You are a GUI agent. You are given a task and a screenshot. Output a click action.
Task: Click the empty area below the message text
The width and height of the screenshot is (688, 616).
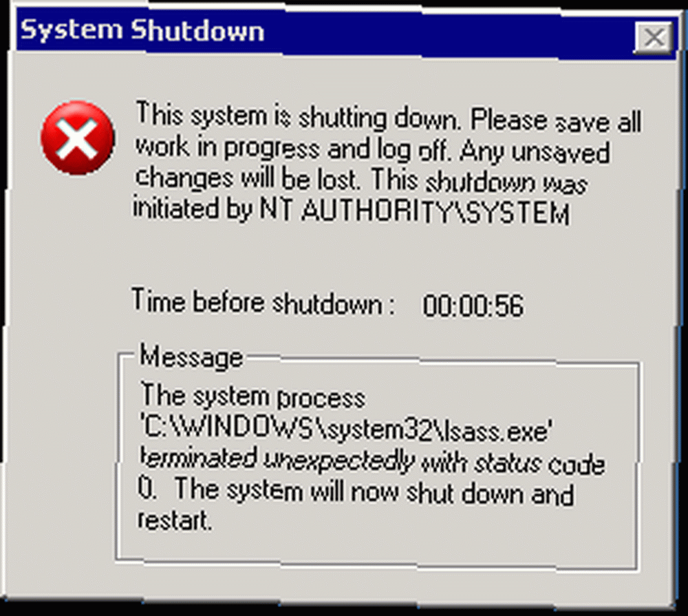coord(376,549)
